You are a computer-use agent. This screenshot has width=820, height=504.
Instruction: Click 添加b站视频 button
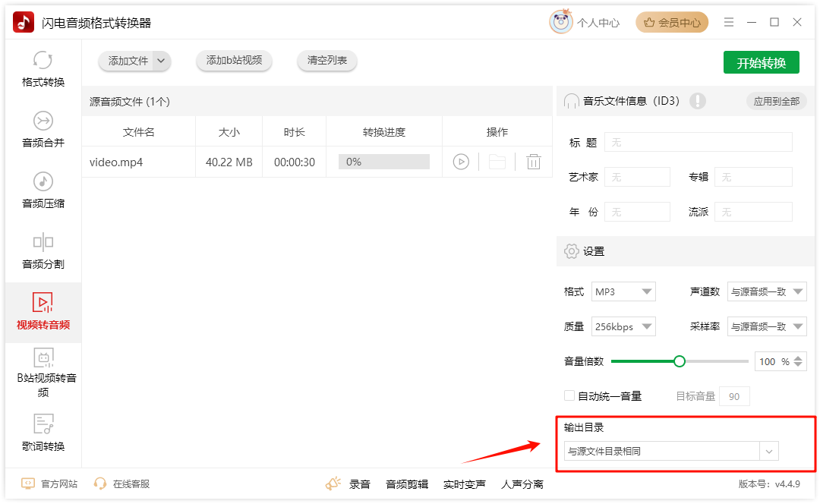click(x=234, y=60)
